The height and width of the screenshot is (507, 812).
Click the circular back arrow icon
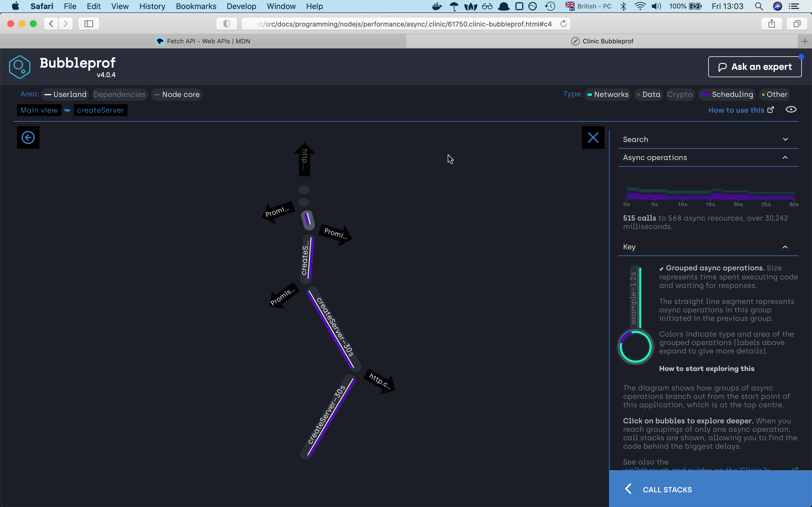(28, 137)
